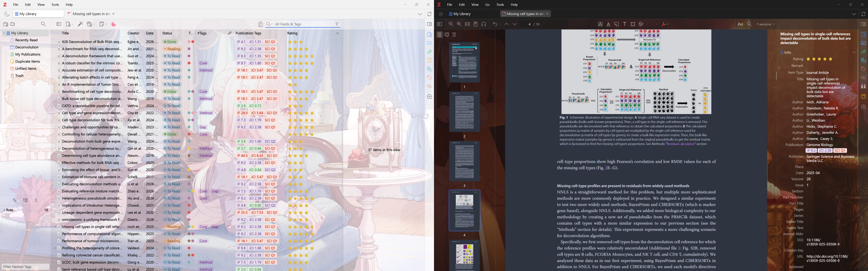Click the magic wand add-by-identifier icon
Image resolution: width=868 pixels, height=271 pixels.
click(80, 24)
